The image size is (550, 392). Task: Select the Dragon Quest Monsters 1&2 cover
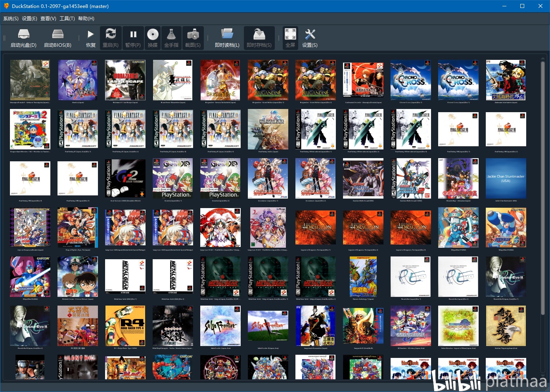click(x=30, y=129)
